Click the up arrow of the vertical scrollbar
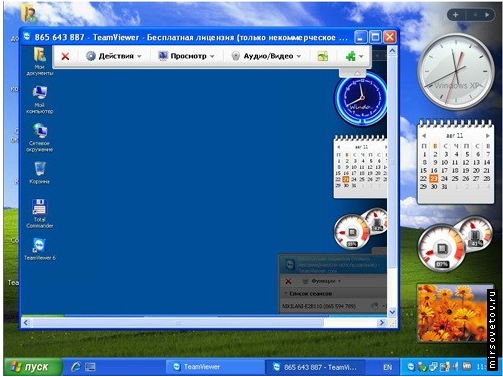Screen dimensions: 503x377 392,50
